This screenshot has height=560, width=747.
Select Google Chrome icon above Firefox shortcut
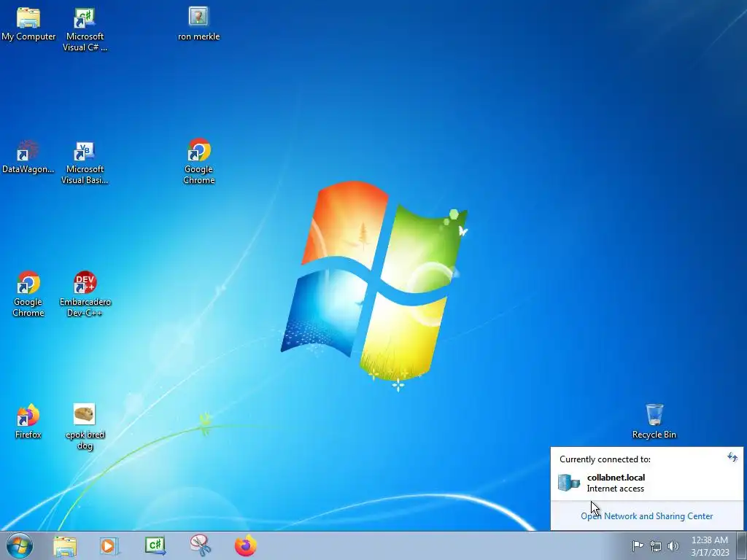tap(28, 294)
